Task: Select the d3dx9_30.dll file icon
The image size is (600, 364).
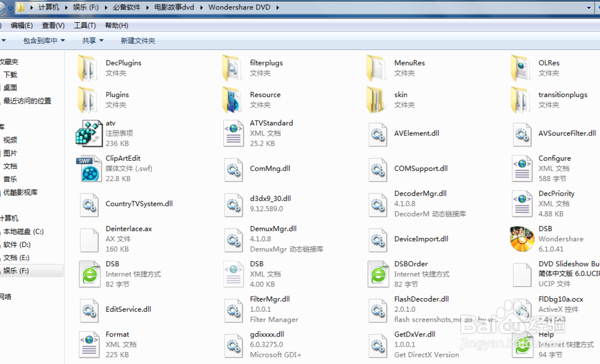Action: click(x=233, y=204)
